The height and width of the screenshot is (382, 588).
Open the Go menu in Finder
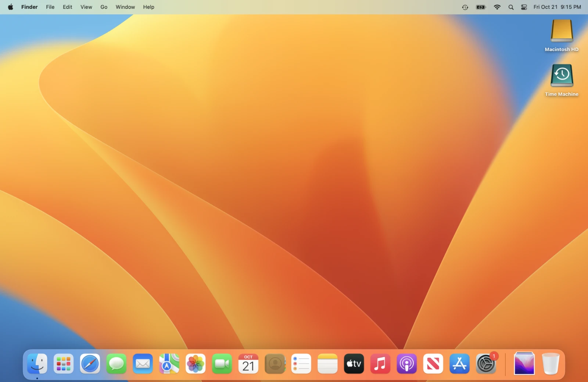[104, 7]
